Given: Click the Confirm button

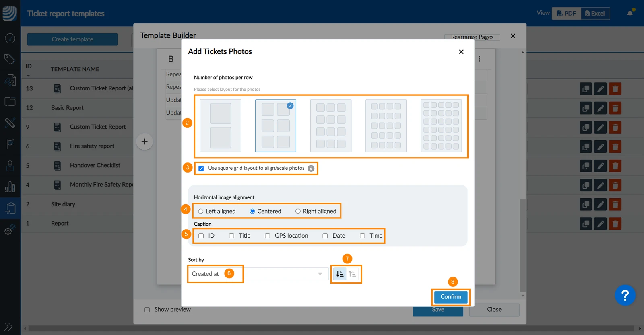Looking at the screenshot, I should click(x=451, y=297).
